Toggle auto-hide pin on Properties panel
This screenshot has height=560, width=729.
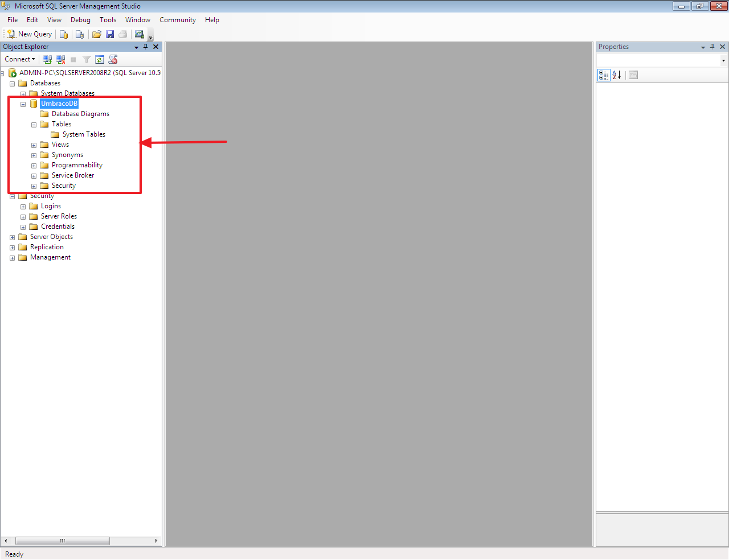point(712,47)
